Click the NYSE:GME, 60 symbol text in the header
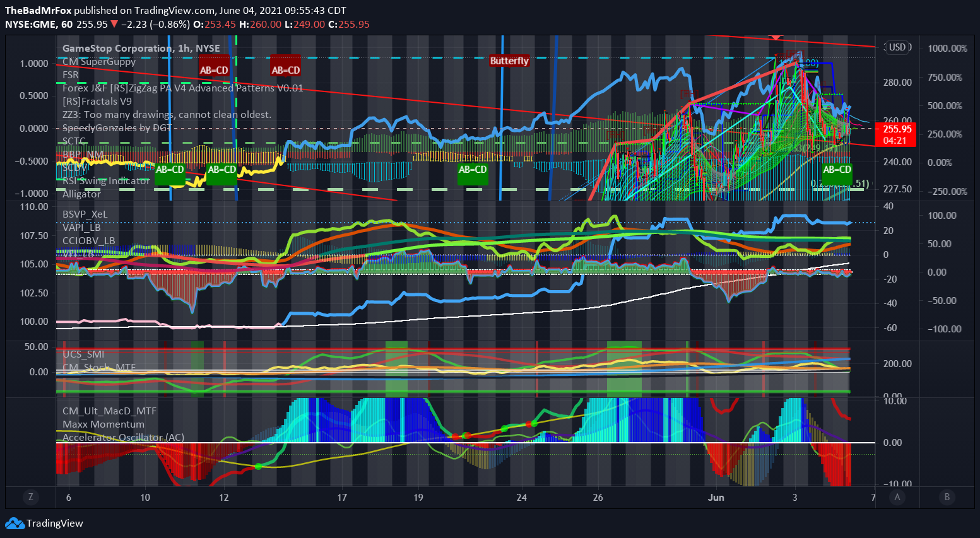Image resolution: width=980 pixels, height=538 pixels. pos(39,25)
